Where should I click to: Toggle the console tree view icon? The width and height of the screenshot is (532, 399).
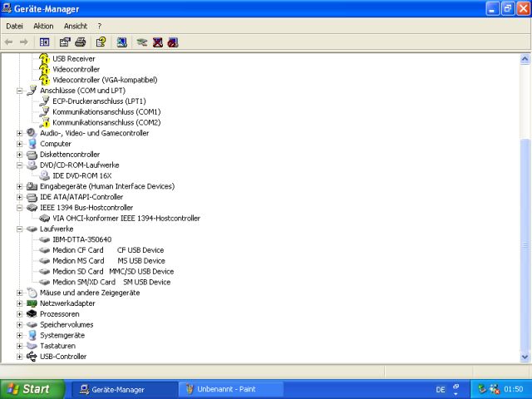click(44, 42)
